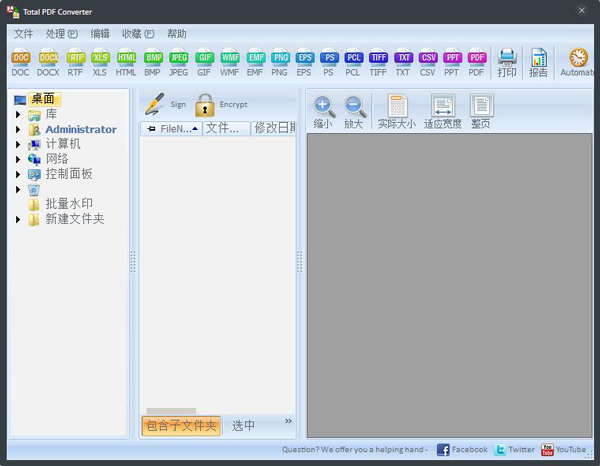The width and height of the screenshot is (600, 466).
Task: Click the plus magnifier labeled 缩小
Action: coord(324,112)
